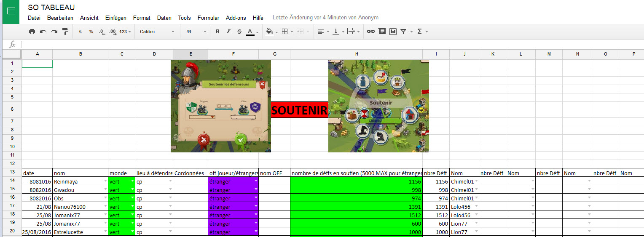
Task: Click the print icon in toolbar
Action: (x=32, y=32)
